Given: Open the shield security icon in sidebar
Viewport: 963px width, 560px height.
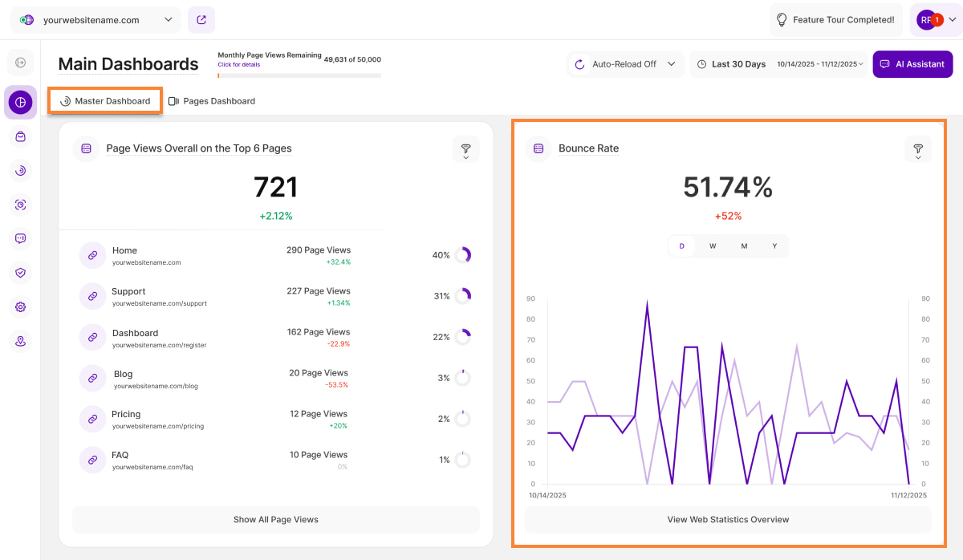Looking at the screenshot, I should (20, 273).
